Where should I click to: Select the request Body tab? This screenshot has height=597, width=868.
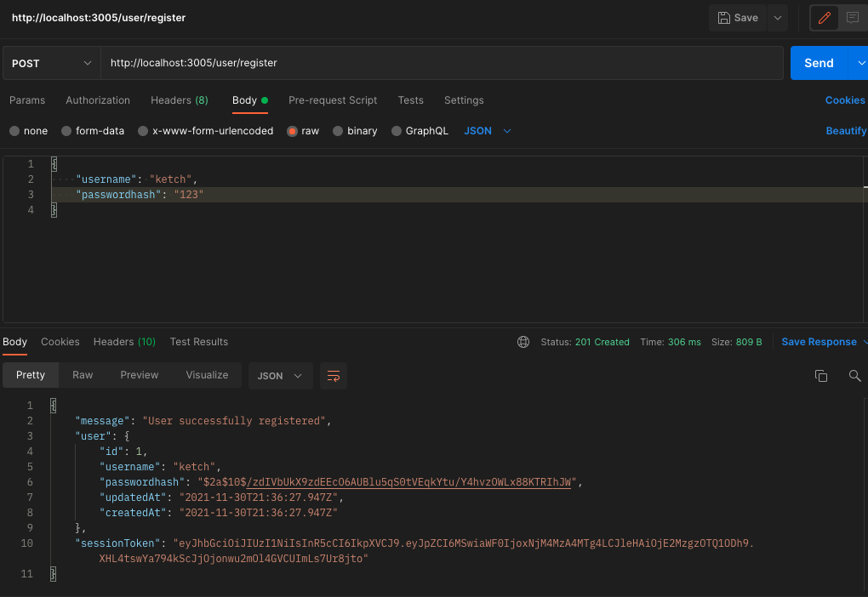[249, 100]
